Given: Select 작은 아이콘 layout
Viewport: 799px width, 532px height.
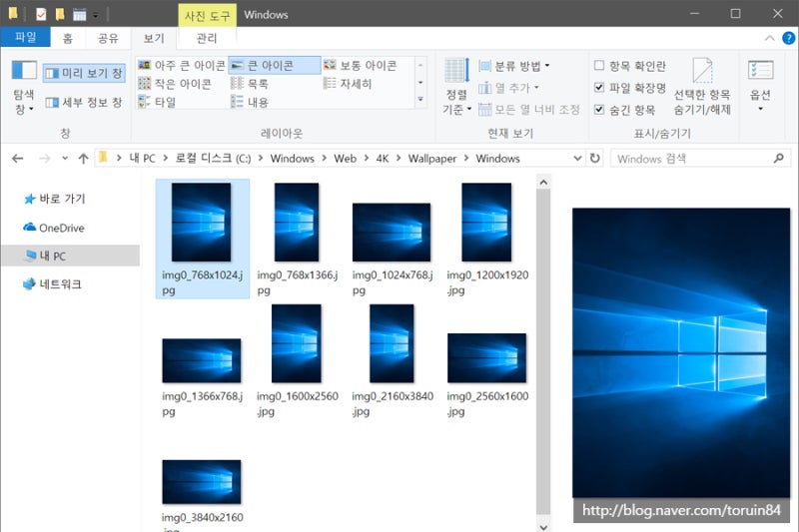Looking at the screenshot, I should pyautogui.click(x=175, y=84).
